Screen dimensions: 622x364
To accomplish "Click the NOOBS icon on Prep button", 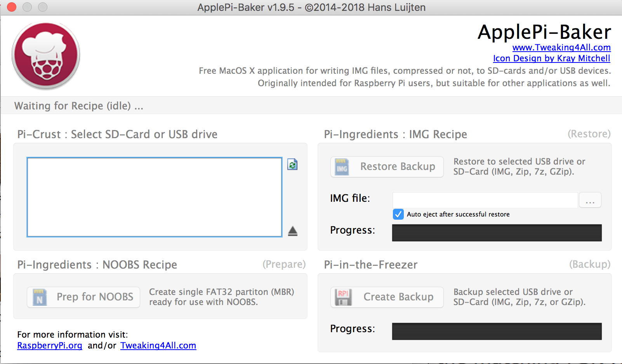I will [x=40, y=297].
